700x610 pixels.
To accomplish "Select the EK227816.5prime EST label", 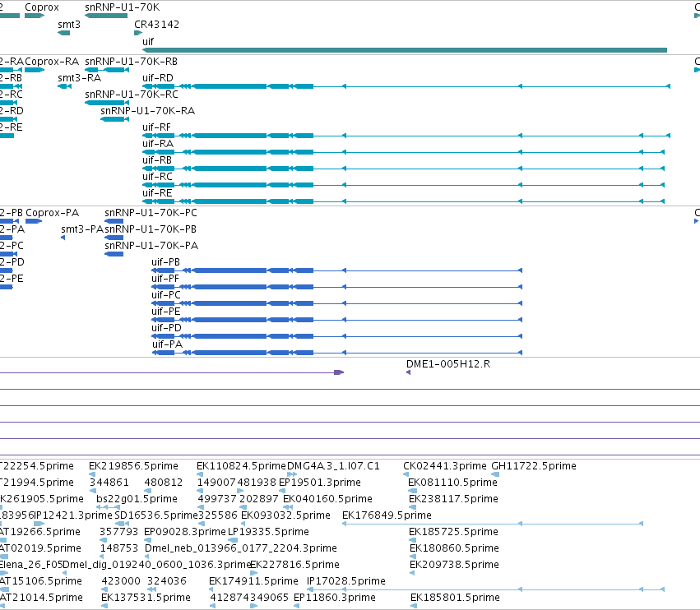I will point(294,565).
